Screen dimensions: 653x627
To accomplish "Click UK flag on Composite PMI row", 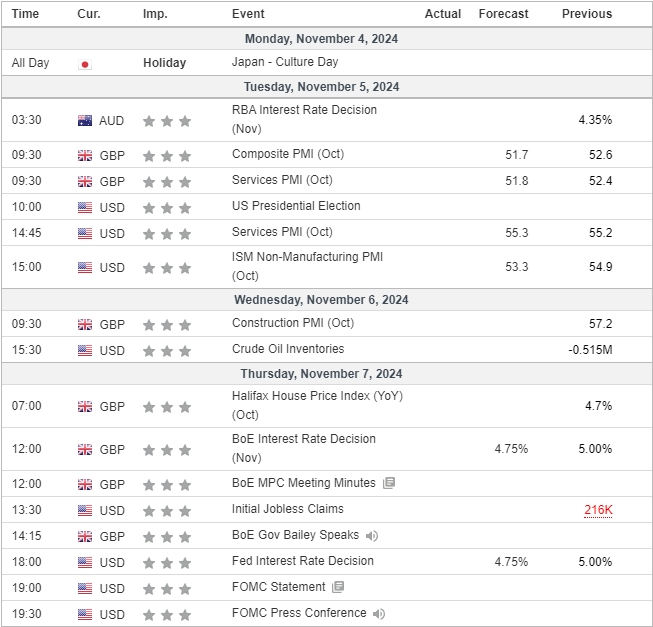I will (x=85, y=156).
